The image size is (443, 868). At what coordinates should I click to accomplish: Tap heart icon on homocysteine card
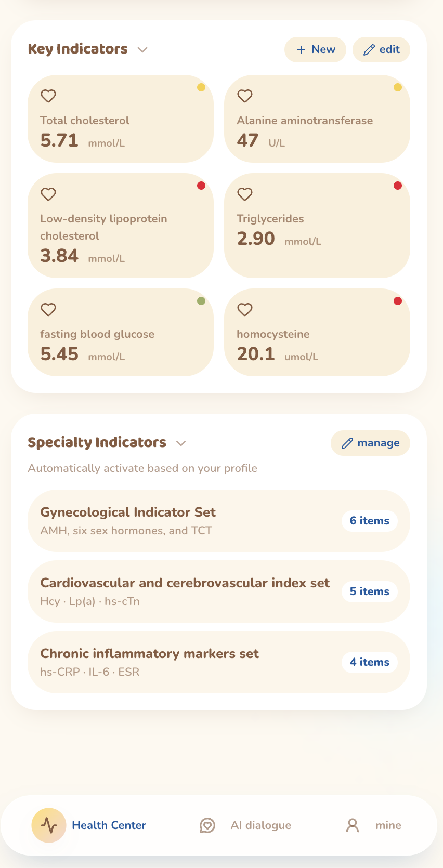tap(245, 310)
